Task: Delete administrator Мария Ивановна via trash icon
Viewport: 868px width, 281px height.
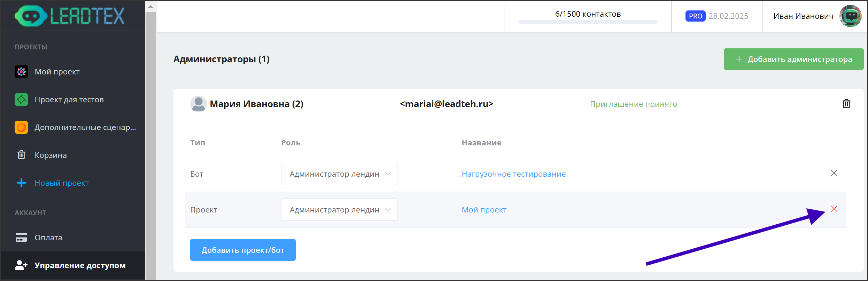Action: coord(846,104)
